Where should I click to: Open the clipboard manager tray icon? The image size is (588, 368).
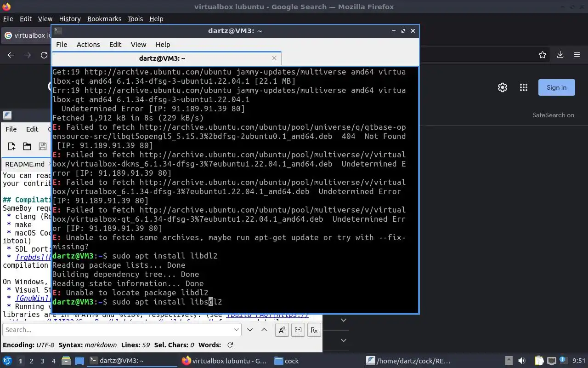click(x=539, y=361)
